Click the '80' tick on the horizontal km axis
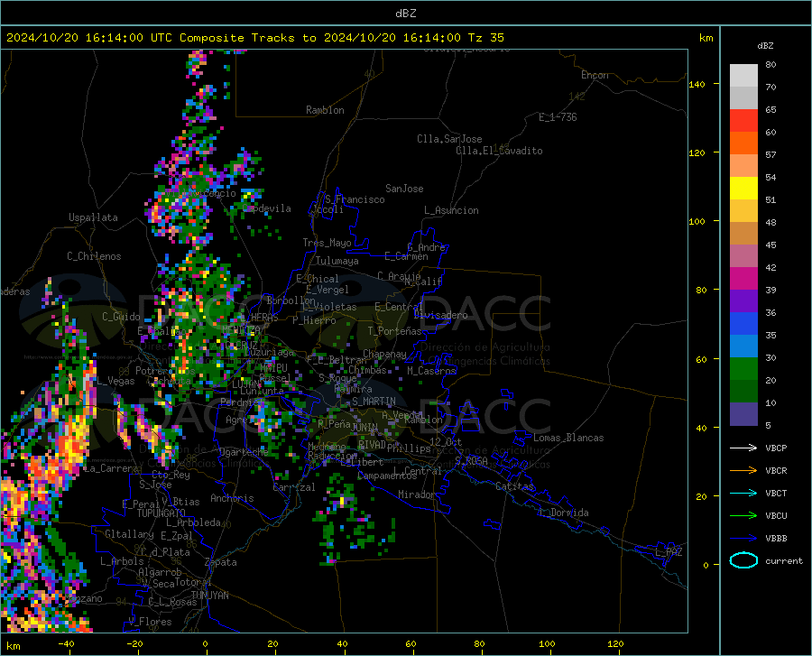Image resolution: width=812 pixels, height=656 pixels. [x=479, y=643]
